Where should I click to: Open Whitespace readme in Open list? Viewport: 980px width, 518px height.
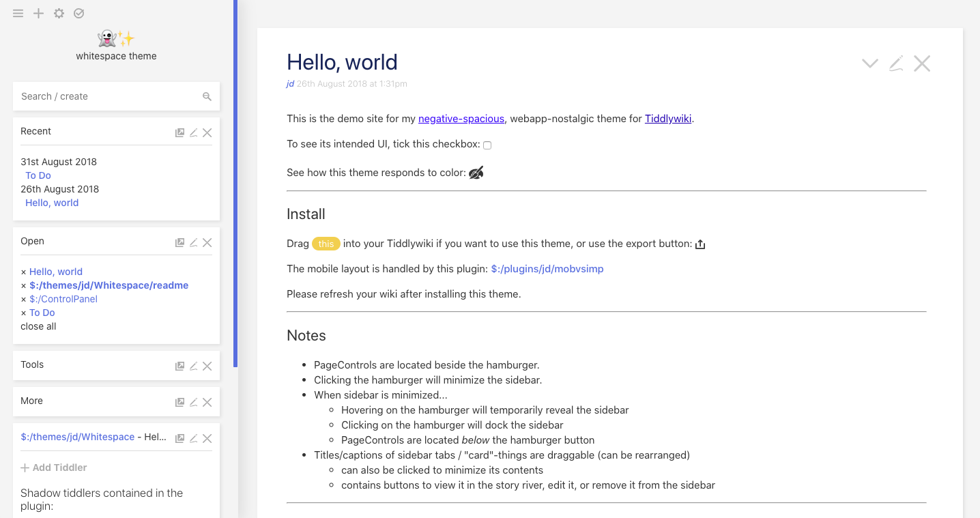pyautogui.click(x=109, y=285)
